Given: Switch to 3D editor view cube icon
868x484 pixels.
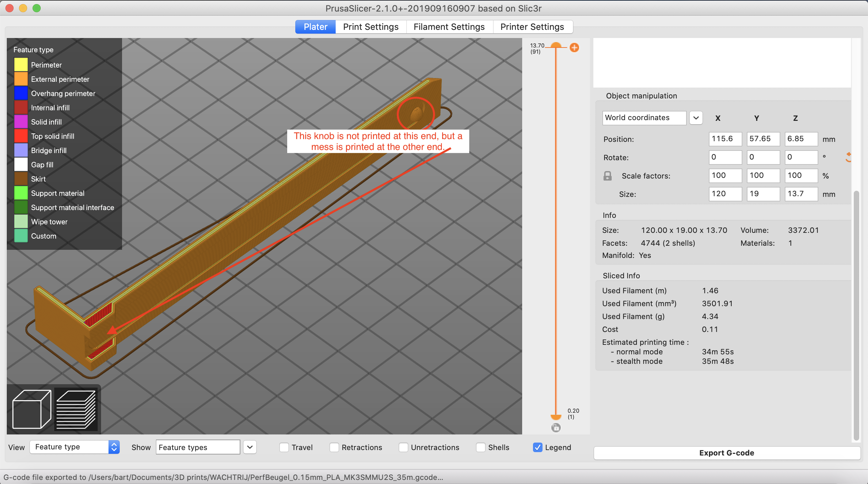Looking at the screenshot, I should [x=32, y=409].
